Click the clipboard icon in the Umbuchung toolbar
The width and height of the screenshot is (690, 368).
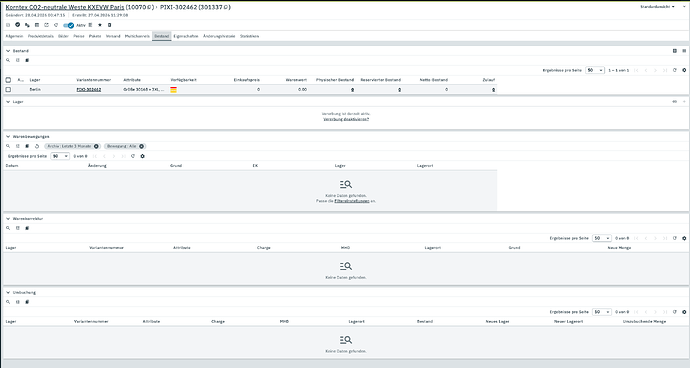pyautogui.click(x=27, y=302)
